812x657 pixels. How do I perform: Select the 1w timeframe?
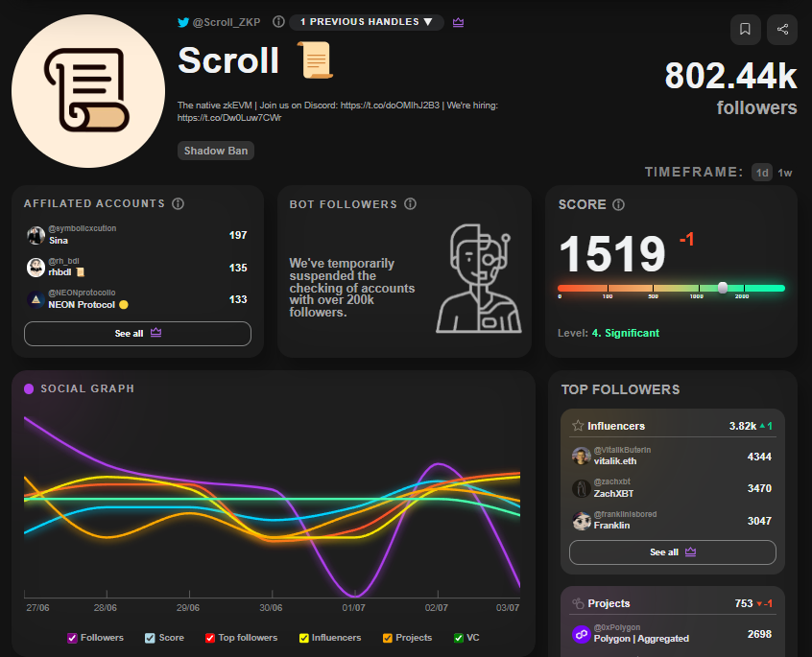pyautogui.click(x=785, y=173)
